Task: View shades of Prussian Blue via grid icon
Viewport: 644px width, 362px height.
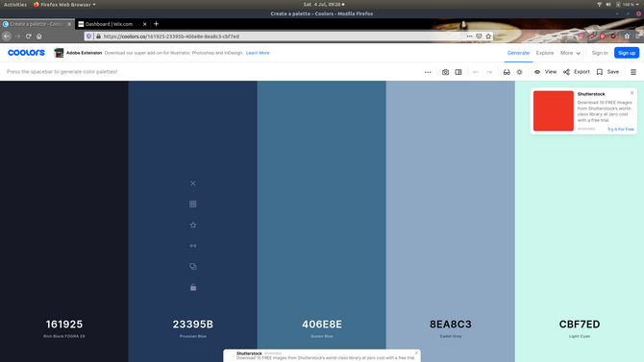Action: point(193,204)
